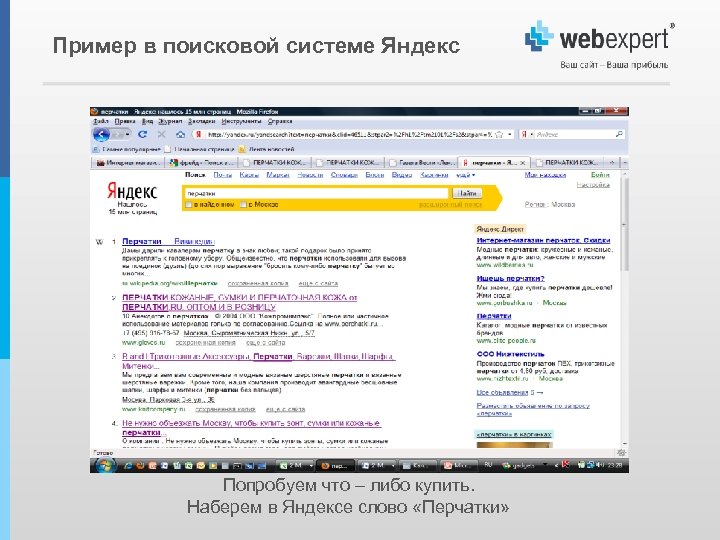720x540 pixels.
Task: Click the page vertical scrollbar thumb
Action: tap(624, 225)
